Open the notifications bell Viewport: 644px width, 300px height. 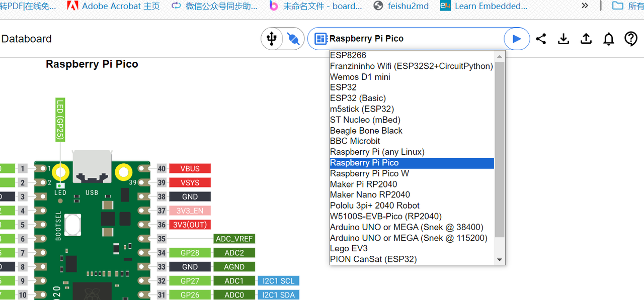pos(609,39)
